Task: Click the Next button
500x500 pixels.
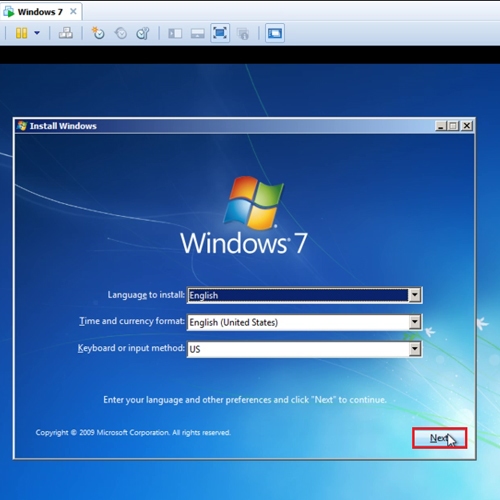Action: [439, 438]
